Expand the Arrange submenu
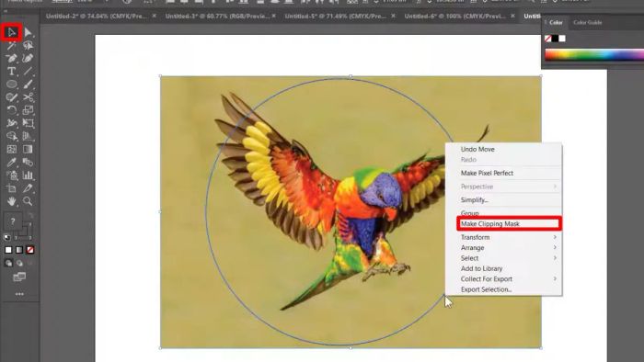Screen dimensions: 644x362 coord(504,248)
